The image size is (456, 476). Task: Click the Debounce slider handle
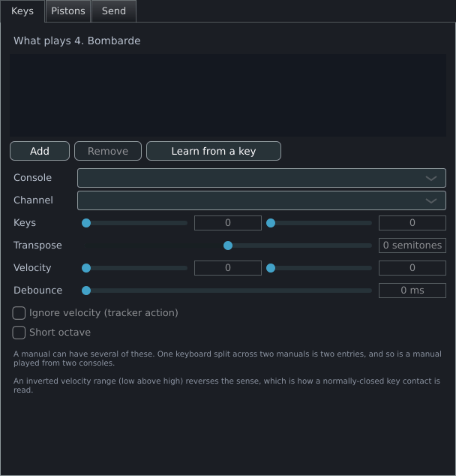point(86,291)
